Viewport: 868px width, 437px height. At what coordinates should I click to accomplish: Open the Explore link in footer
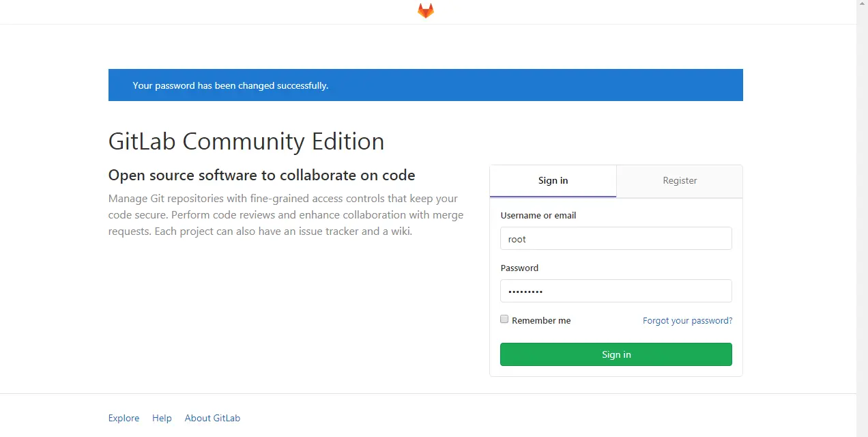pos(124,417)
